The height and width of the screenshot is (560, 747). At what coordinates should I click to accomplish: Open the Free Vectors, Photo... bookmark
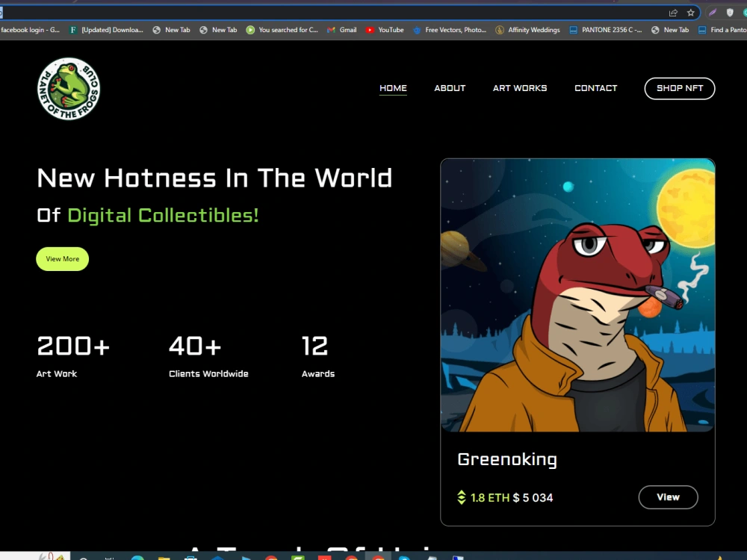click(x=450, y=30)
